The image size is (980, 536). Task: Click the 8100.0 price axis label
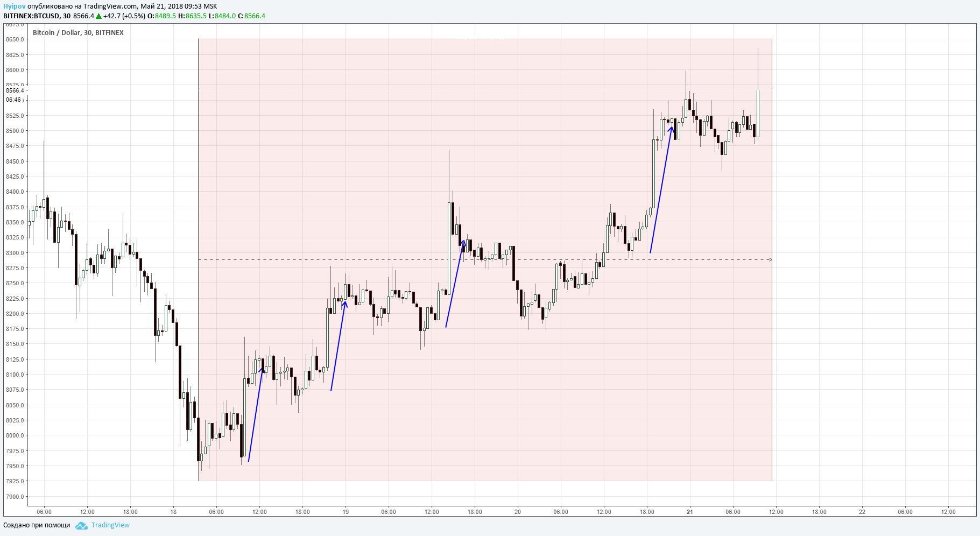pos(15,375)
